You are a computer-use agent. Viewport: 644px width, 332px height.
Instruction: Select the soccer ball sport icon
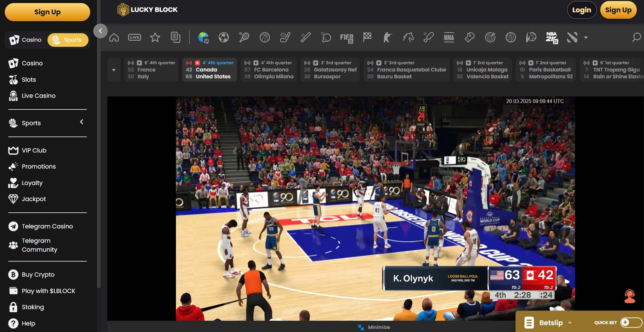(x=224, y=37)
